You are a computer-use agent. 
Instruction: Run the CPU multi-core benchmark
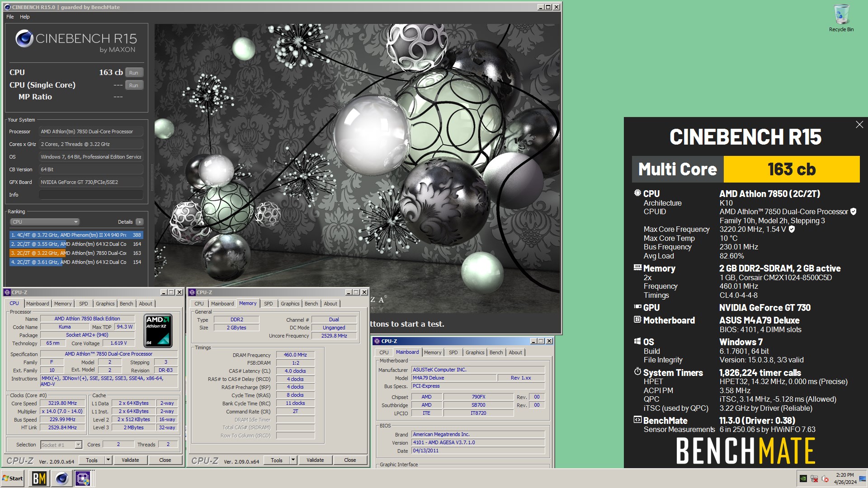[134, 73]
